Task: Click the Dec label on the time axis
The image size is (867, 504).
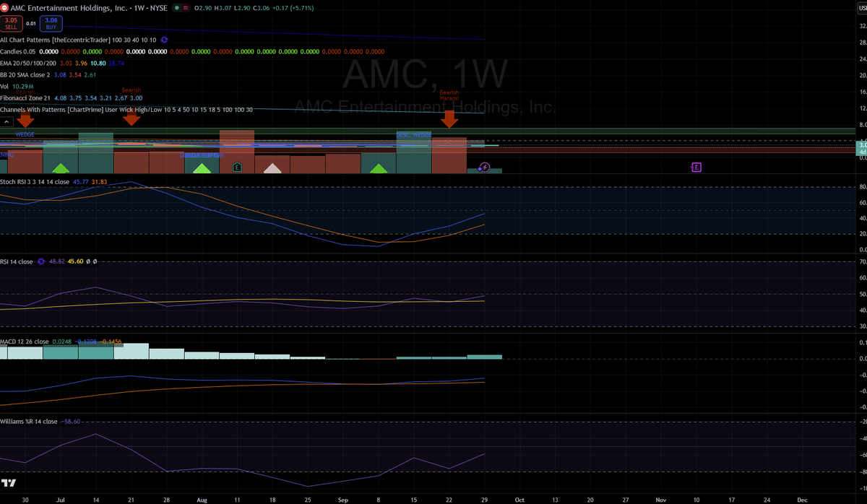Action: point(803,499)
